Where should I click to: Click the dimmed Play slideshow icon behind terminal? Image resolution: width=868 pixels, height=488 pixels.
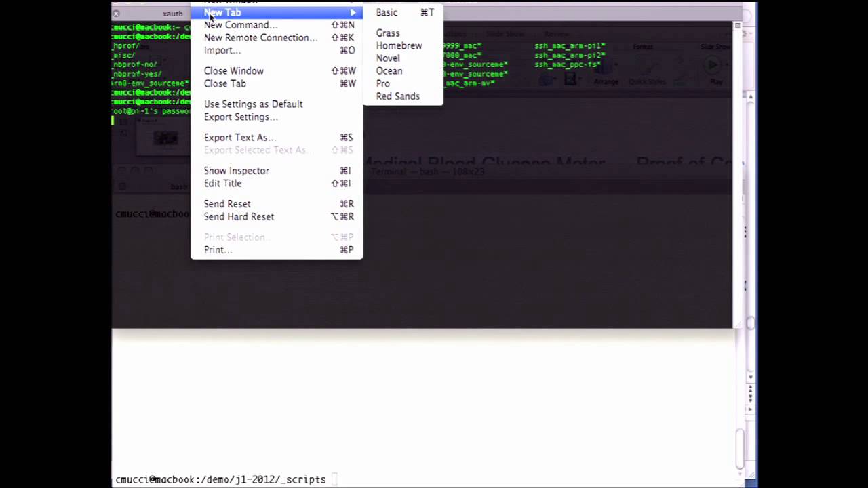(x=711, y=65)
